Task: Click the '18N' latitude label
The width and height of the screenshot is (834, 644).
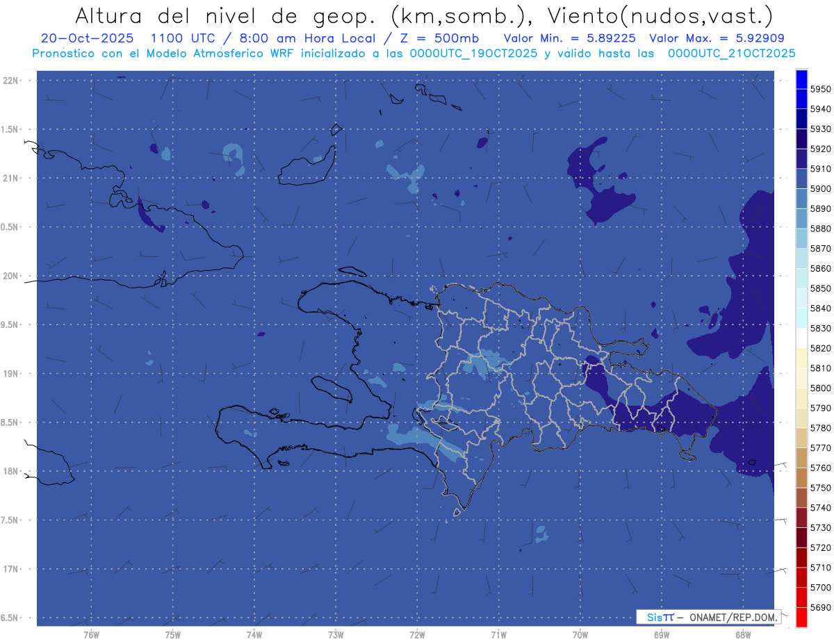Action: 10,471
